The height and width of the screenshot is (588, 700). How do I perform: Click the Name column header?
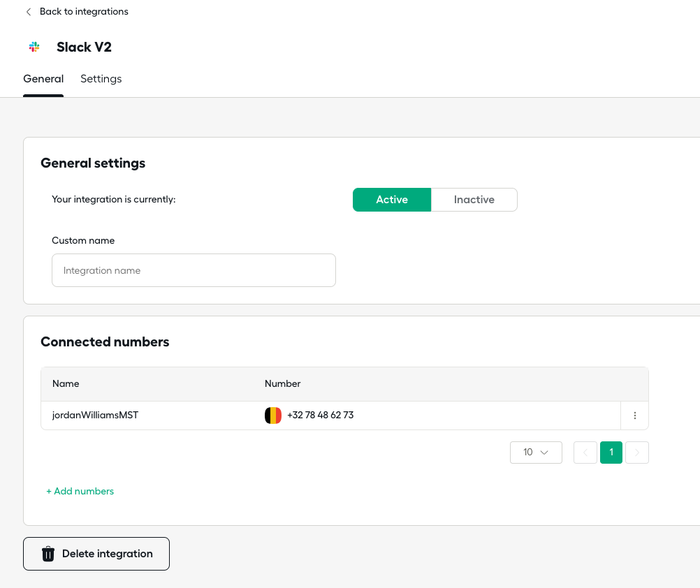point(66,383)
